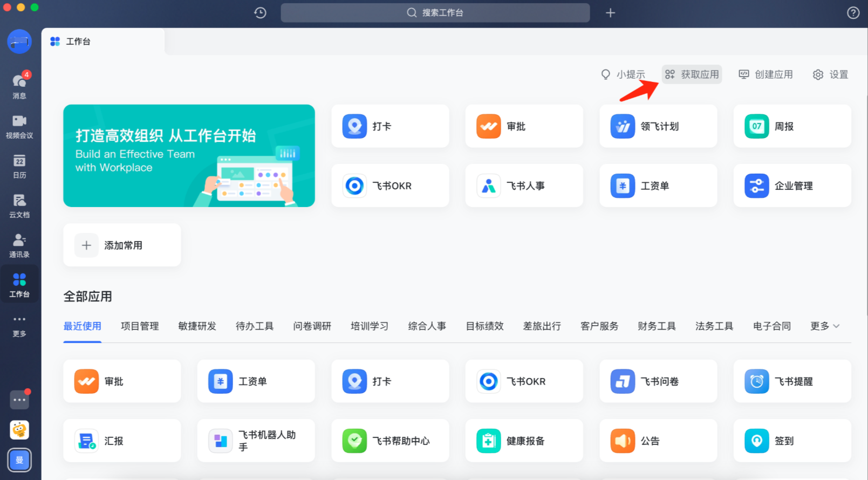Open 更多 more menu in sidebar
The width and height of the screenshot is (868, 480).
[19, 326]
